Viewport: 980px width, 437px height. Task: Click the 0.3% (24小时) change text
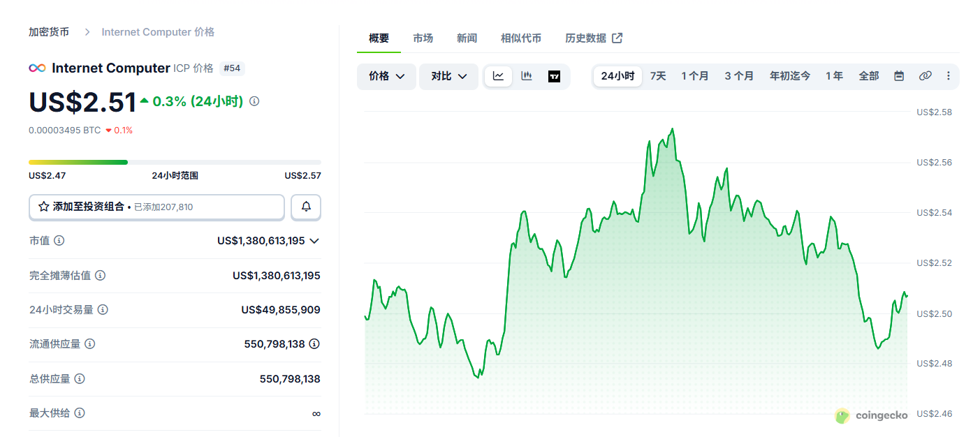(198, 101)
